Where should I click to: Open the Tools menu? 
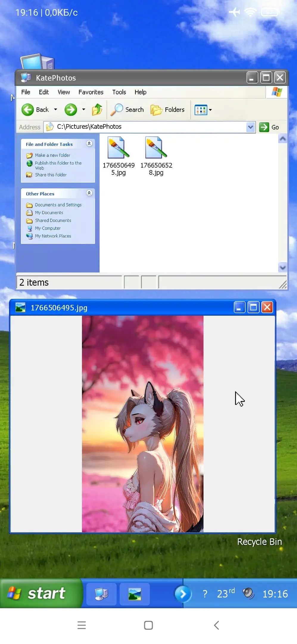point(119,92)
